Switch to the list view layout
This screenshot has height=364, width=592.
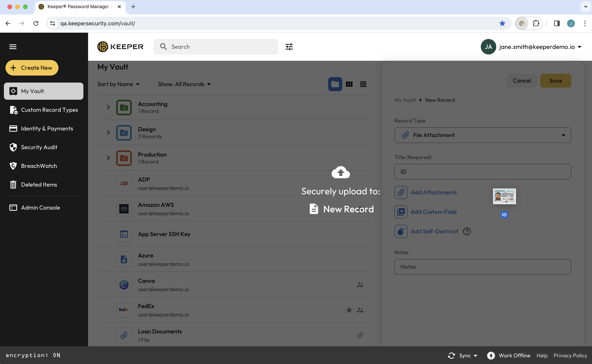point(363,84)
